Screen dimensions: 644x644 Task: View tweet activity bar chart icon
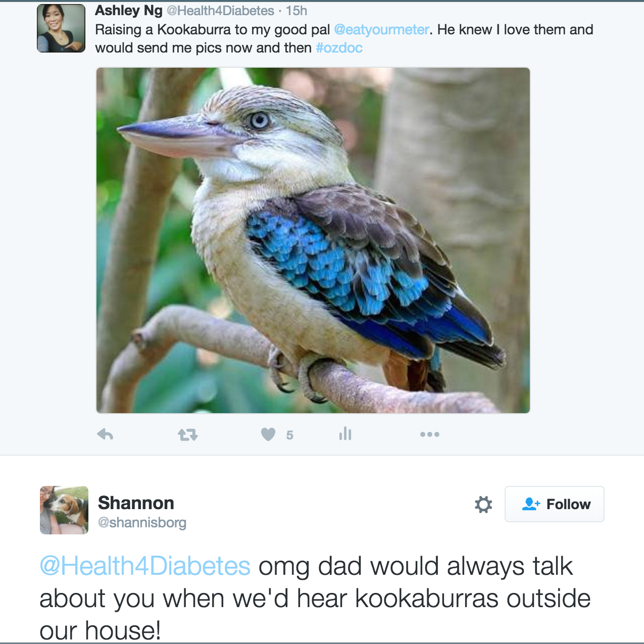(345, 434)
